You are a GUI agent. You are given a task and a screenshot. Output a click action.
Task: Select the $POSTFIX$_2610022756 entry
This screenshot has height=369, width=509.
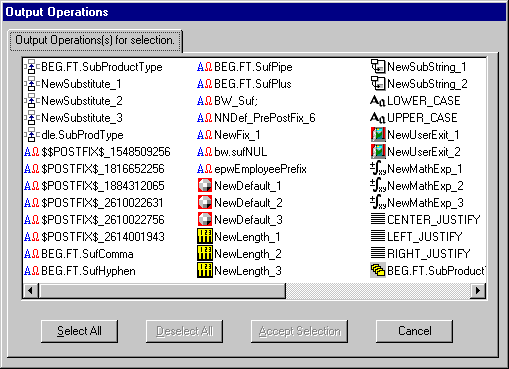click(103, 220)
